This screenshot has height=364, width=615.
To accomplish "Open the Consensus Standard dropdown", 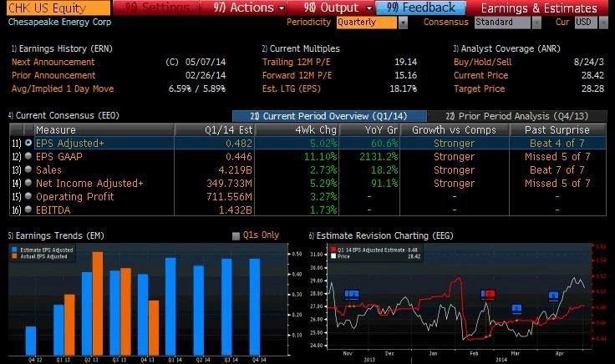I will coord(507,23).
